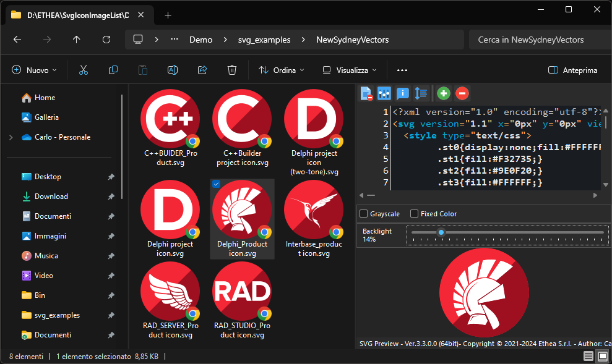Select Delphi project icon.svg file
Viewport: 612px width, 364px height.
point(170,219)
